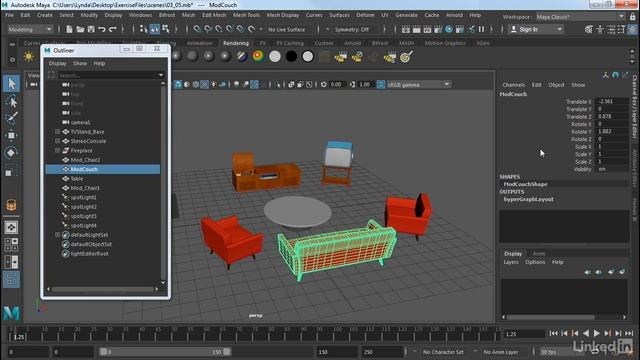Choose the Rotate tool in toolbox
640x360 pixels.
click(x=11, y=153)
